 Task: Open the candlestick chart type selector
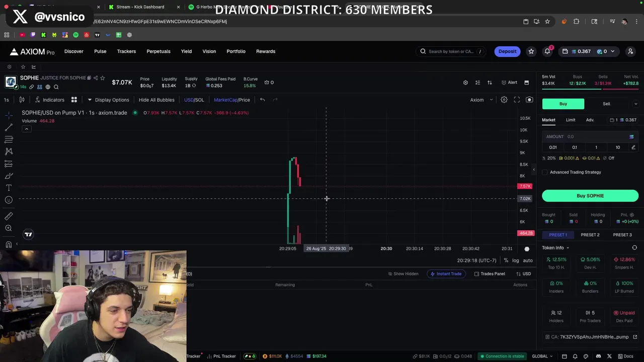[22, 100]
